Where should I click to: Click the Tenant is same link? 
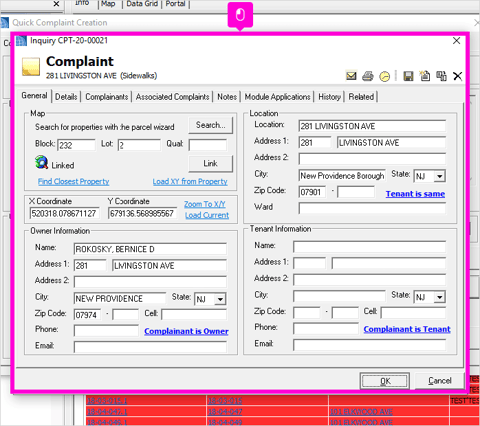click(415, 194)
